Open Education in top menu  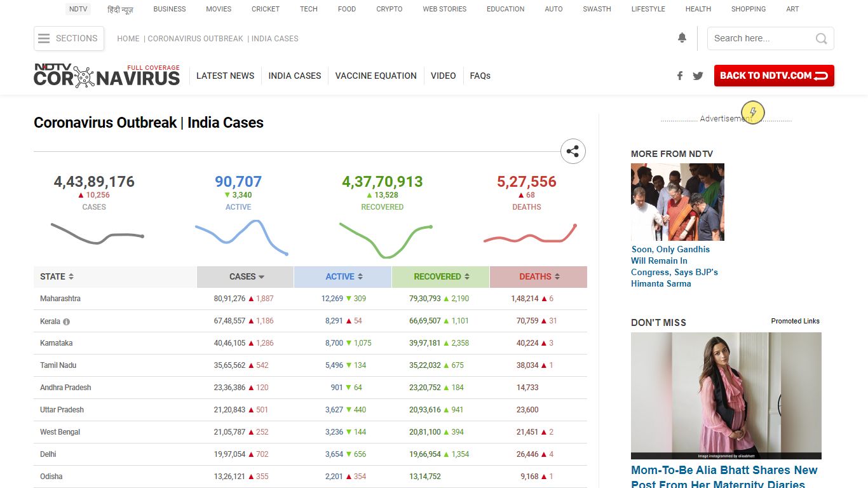point(506,9)
